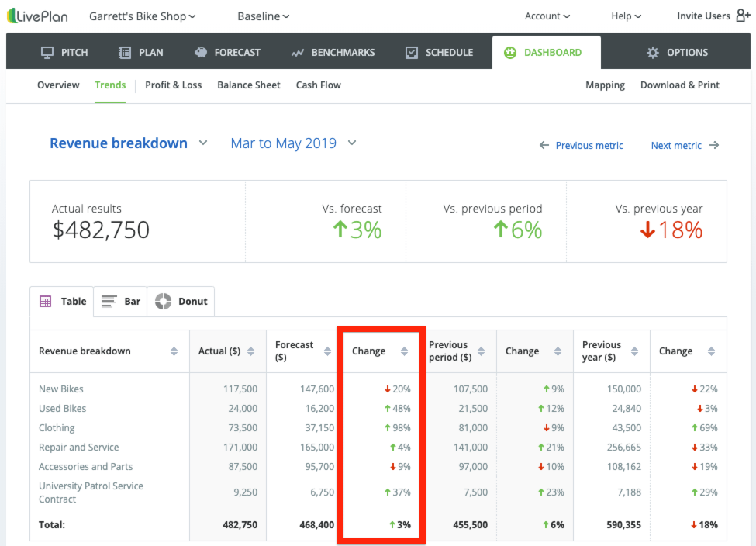Open the Options gear menu
756x546 pixels.
click(677, 53)
